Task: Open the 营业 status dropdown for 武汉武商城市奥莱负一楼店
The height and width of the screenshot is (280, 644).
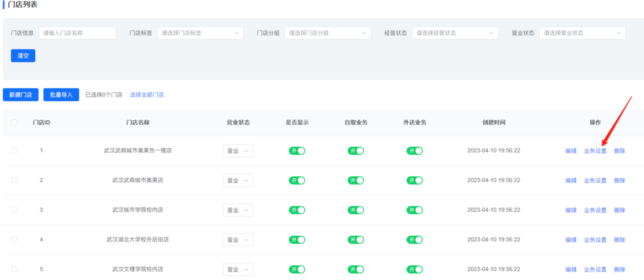Action: pos(238,151)
